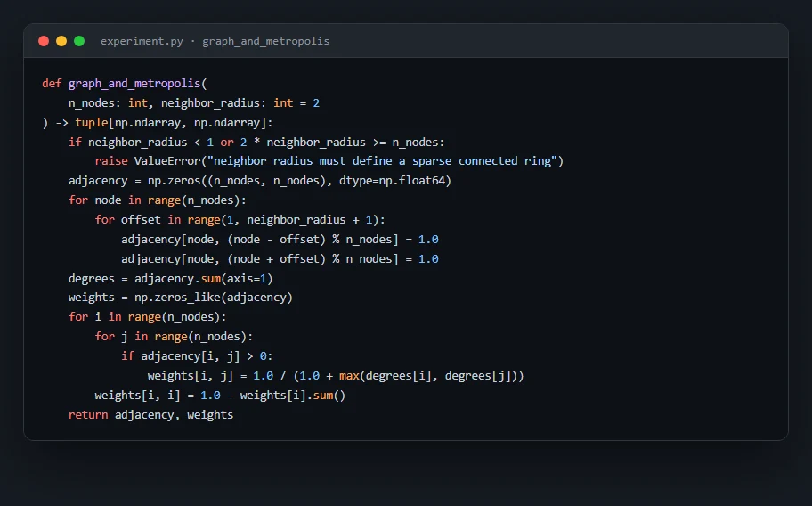Click the 'for i in range(n_nodes):' line
The image size is (812, 506).
(x=148, y=317)
